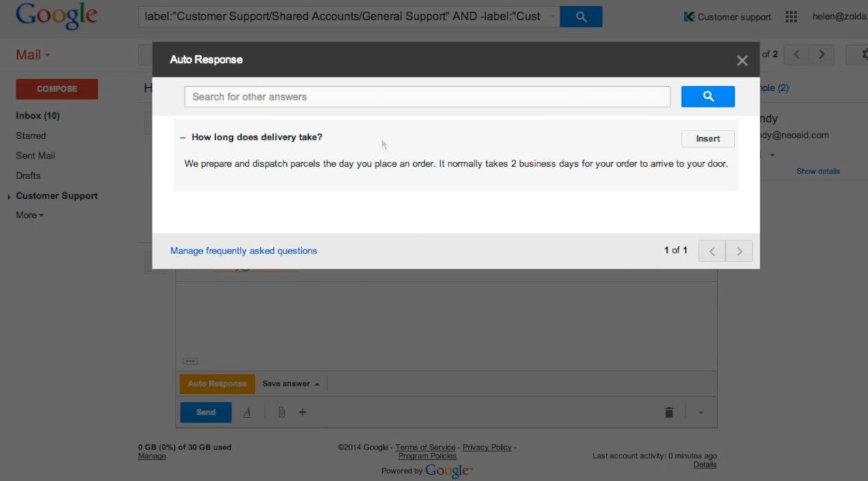Open Manage frequently asked questions link
Screen dimensions: 868x481
[243, 251]
